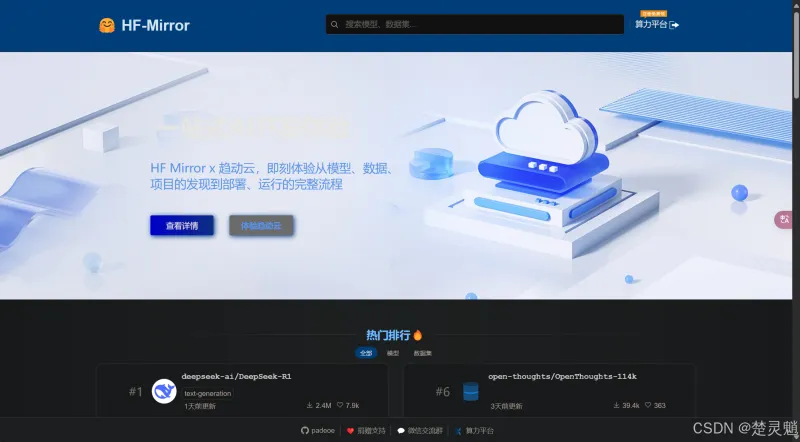The width and height of the screenshot is (800, 442).
Task: Switch to the 模型 filter tab
Action: tap(393, 353)
